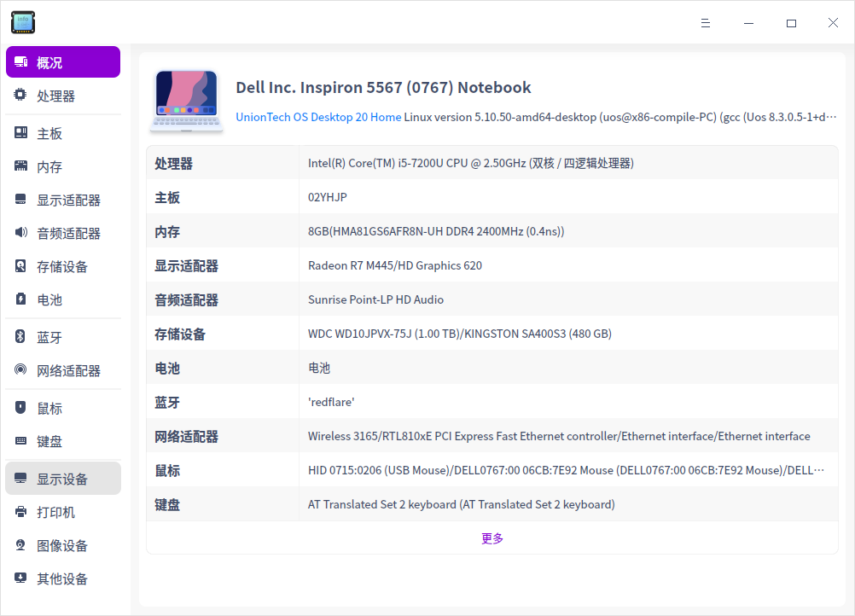855x616 pixels.
Task: Click the 图像设备 camera icon
Action: [x=20, y=544]
